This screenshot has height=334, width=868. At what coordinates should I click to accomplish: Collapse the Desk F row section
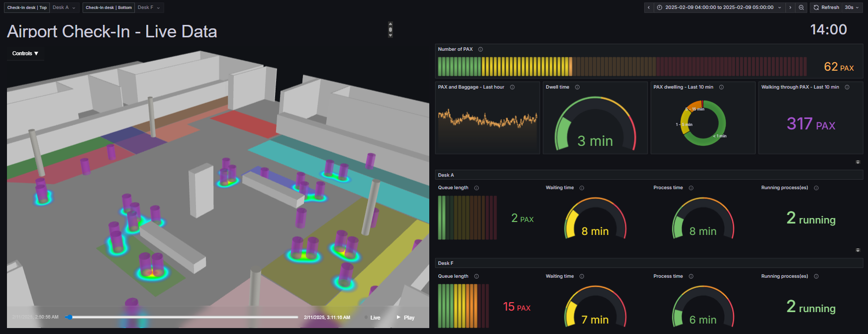[446, 263]
